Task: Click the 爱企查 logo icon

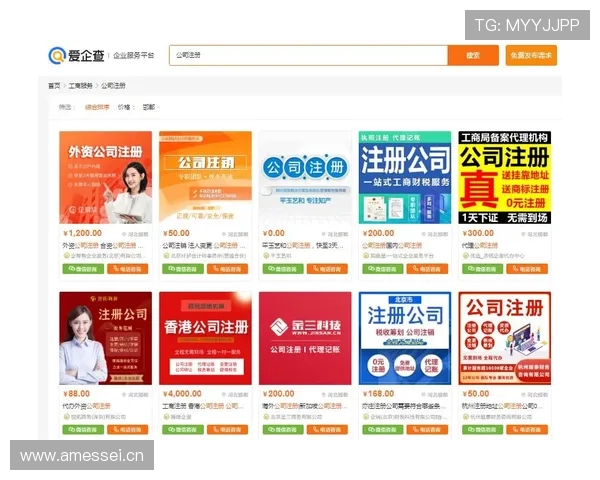Action: click(57, 56)
